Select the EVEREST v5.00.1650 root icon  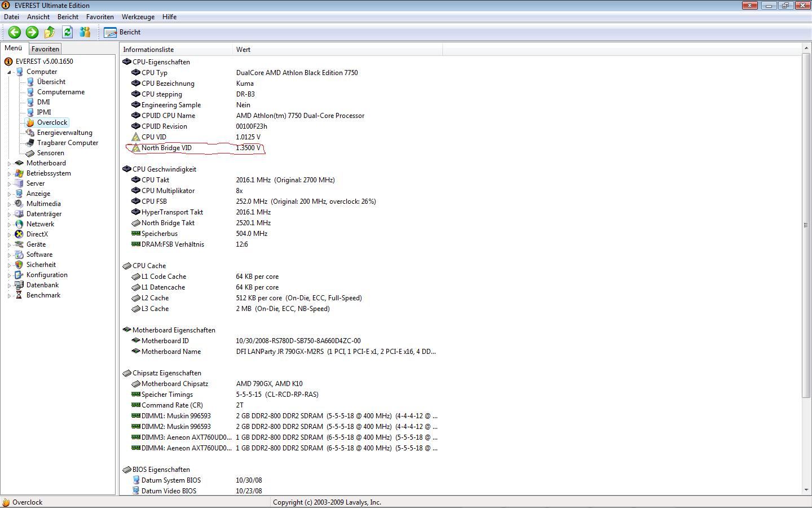tap(8, 62)
